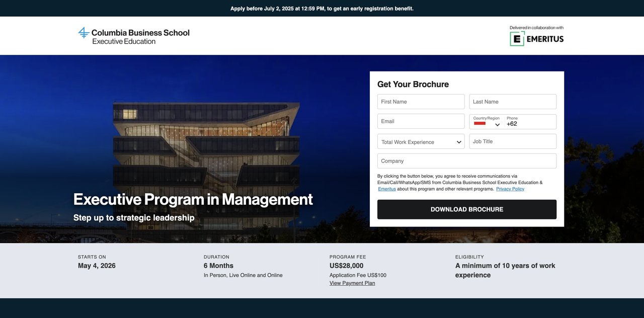
Task: Click the 'Delivered in collaboration with' text
Action: [536, 28]
